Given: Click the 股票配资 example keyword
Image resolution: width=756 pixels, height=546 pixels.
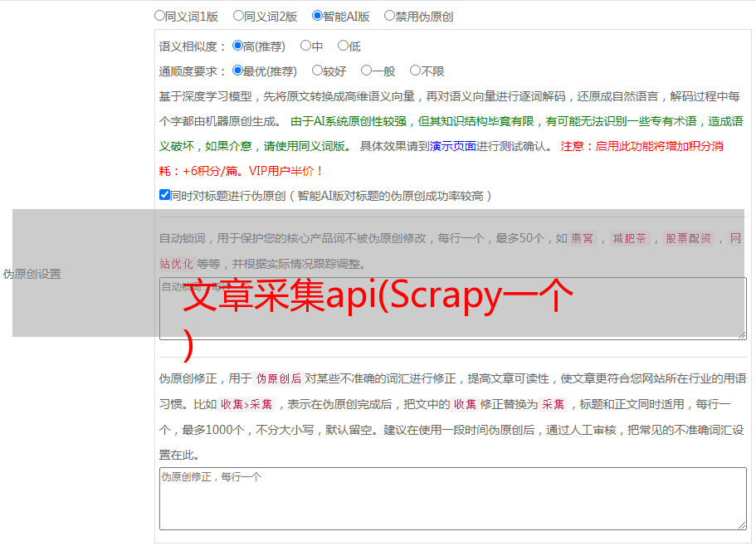Looking at the screenshot, I should (x=689, y=238).
